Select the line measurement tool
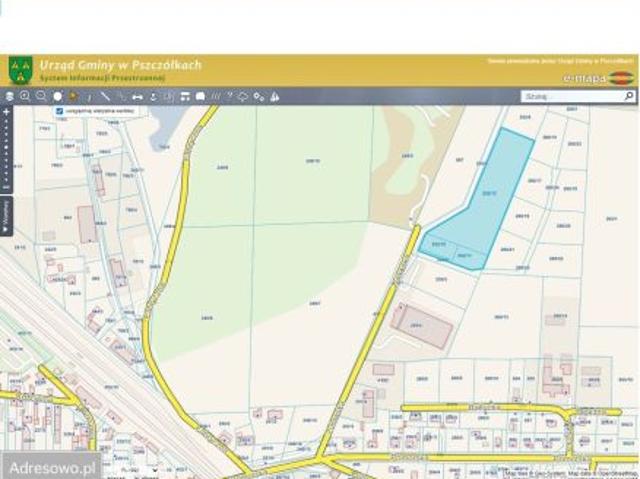Viewport: 640px width, 479px height. click(x=105, y=96)
